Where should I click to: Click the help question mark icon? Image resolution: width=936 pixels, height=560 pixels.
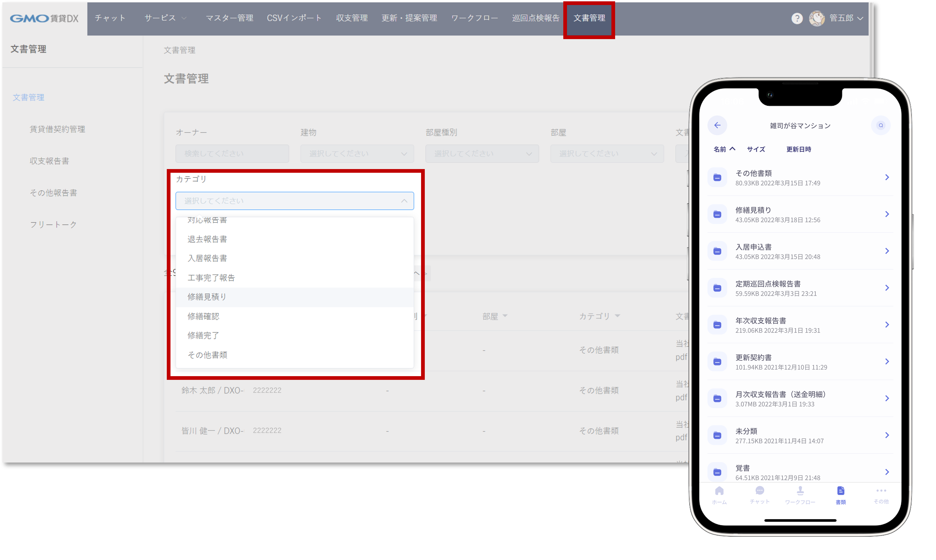pyautogui.click(x=797, y=18)
